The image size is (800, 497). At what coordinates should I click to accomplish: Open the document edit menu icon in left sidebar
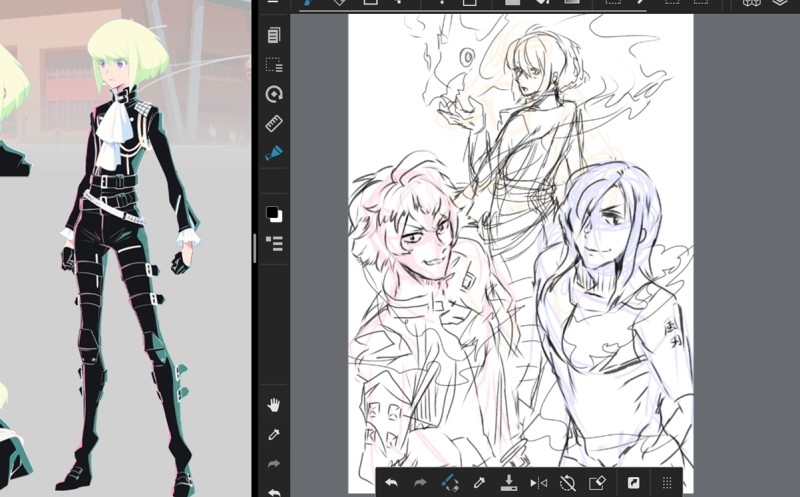(274, 35)
